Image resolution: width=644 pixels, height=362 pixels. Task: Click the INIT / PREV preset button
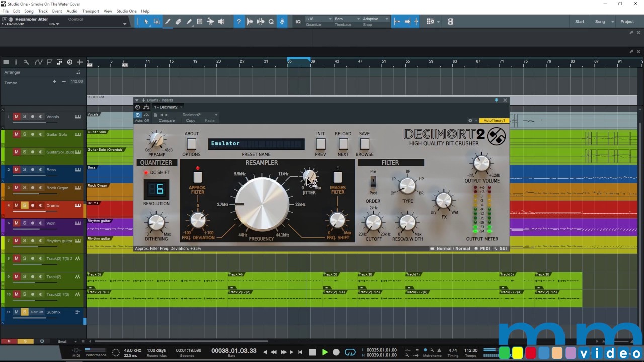click(320, 144)
